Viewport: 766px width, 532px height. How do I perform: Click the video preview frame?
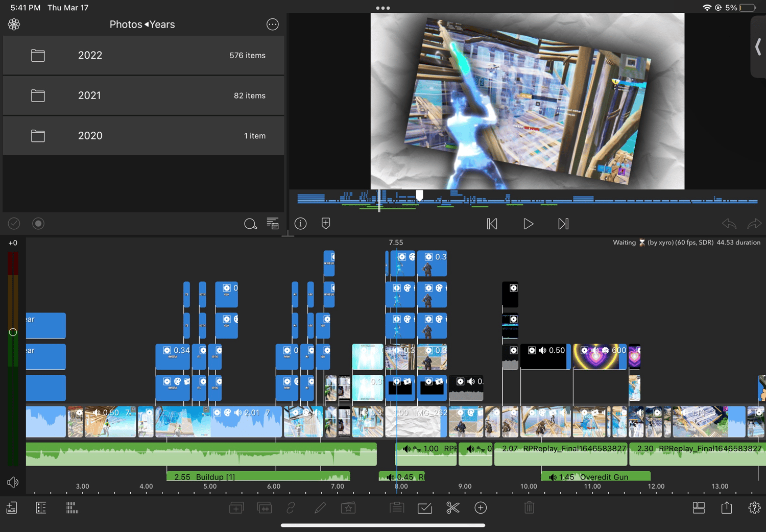coord(528,101)
